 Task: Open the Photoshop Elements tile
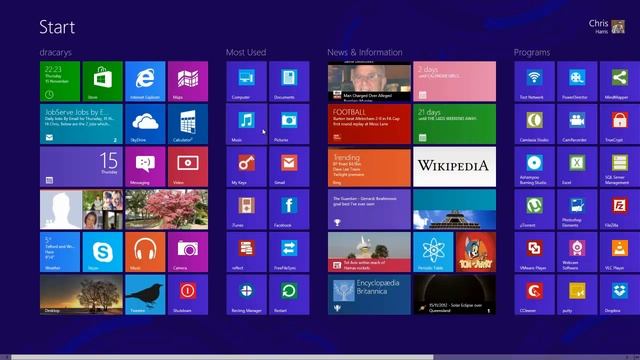tap(577, 209)
